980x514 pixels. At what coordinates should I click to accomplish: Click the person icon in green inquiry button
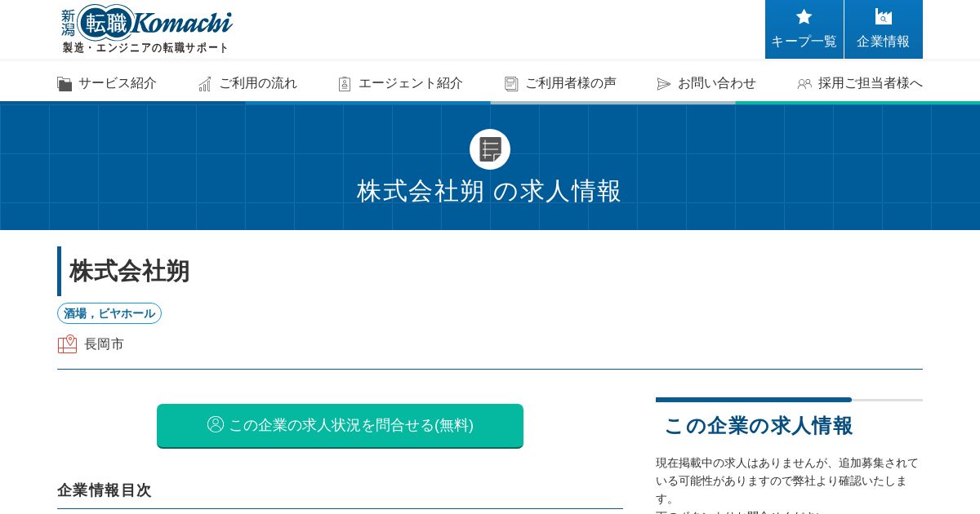(x=216, y=424)
